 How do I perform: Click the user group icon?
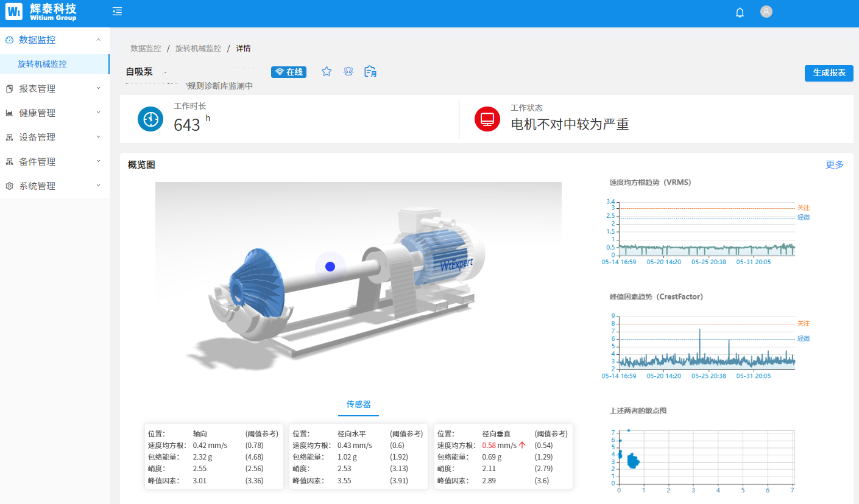348,72
